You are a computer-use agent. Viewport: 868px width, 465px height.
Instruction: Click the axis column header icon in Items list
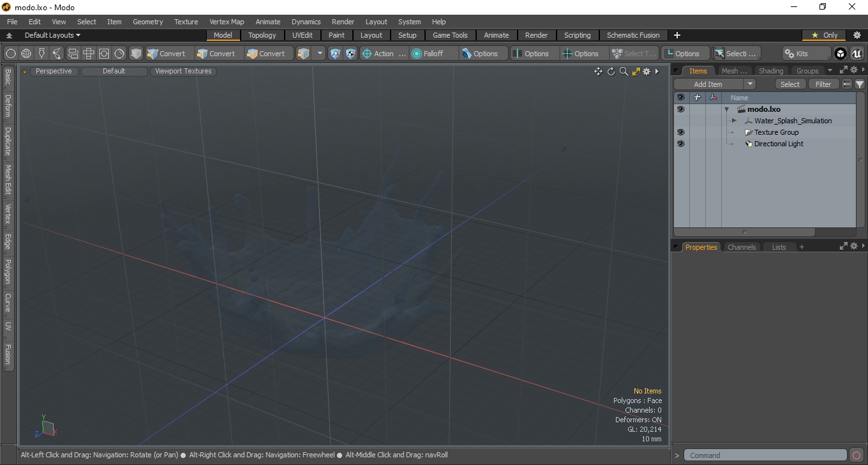713,98
